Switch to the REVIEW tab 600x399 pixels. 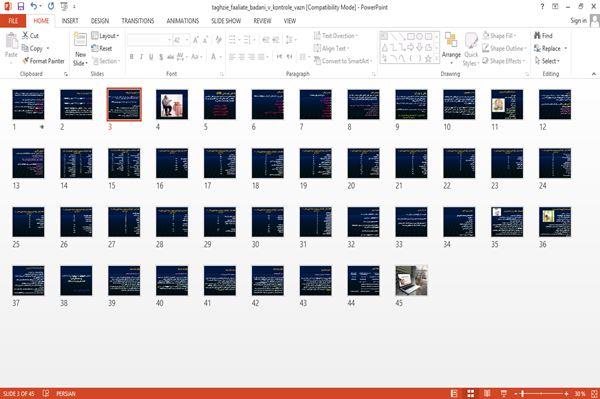tap(262, 21)
